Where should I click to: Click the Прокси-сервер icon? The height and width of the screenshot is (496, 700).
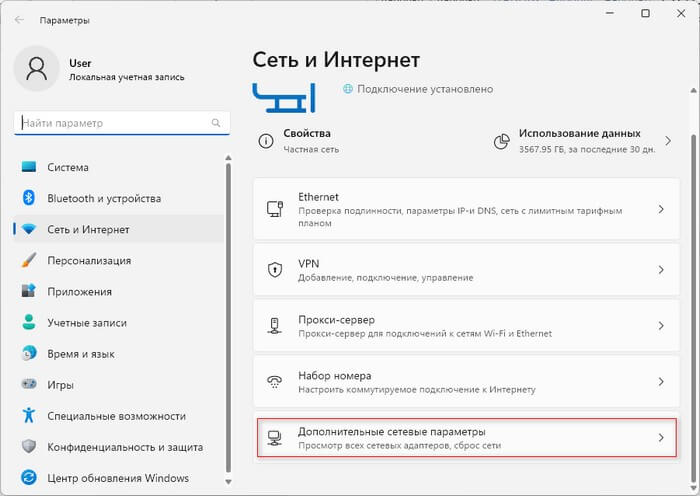coord(275,325)
